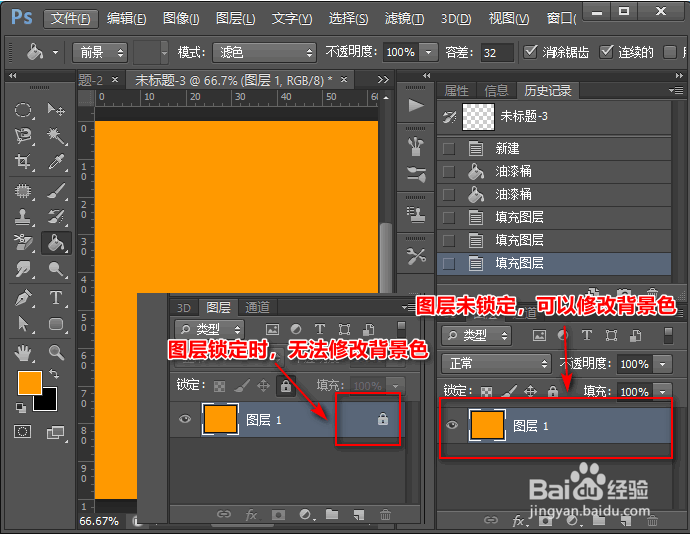
Task: Click the foreground orange color swatch
Action: 29,382
